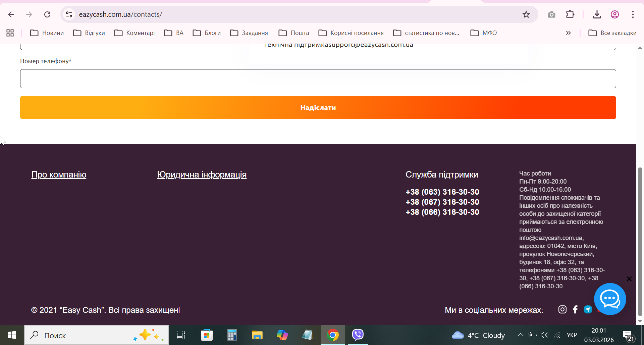Open the Facebook social link
This screenshot has width=644, height=345.
pyautogui.click(x=575, y=309)
